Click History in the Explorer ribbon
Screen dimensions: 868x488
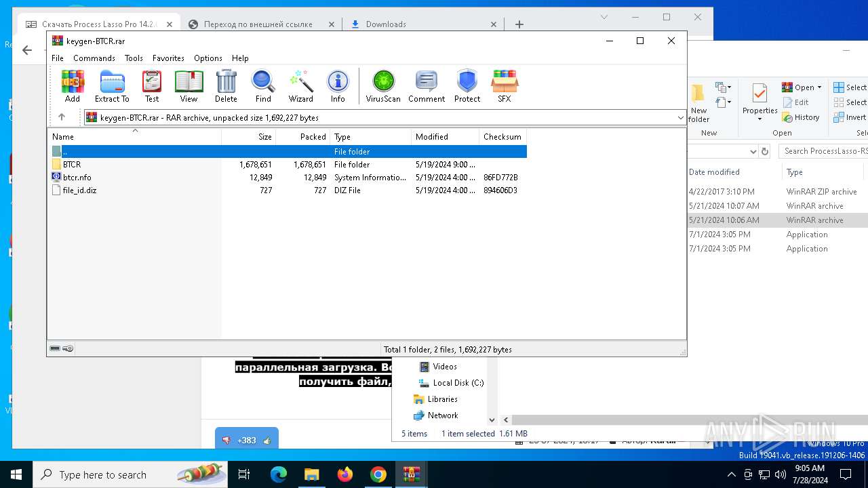801,117
